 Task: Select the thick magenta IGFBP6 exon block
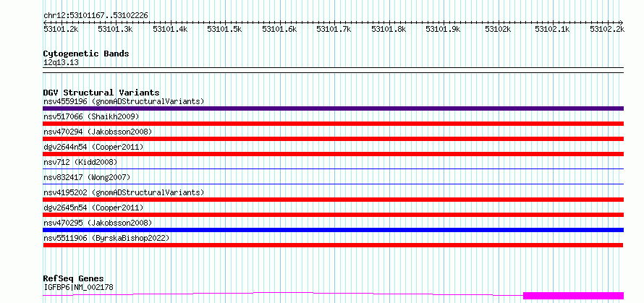click(x=573, y=296)
